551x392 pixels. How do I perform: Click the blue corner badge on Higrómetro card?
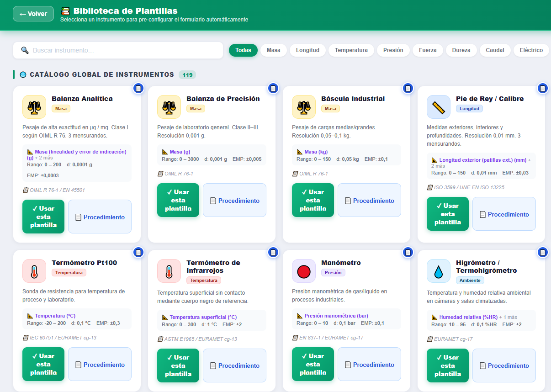coord(543,252)
